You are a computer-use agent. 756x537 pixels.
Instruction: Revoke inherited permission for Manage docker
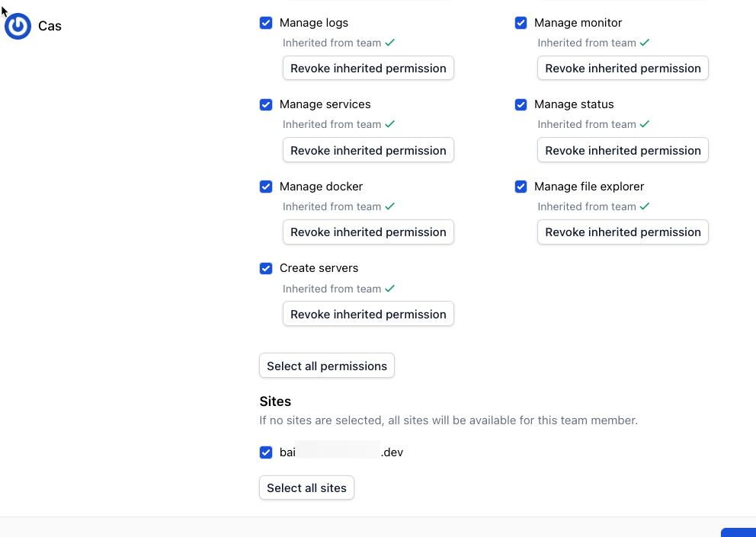(368, 232)
